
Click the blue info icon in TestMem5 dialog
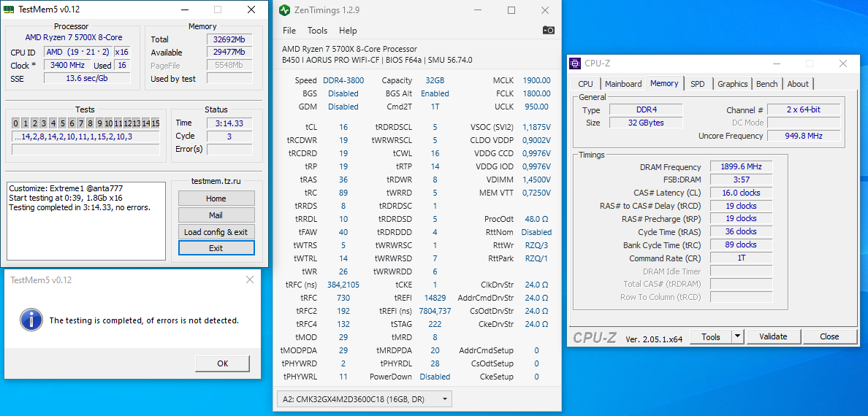coord(31,320)
